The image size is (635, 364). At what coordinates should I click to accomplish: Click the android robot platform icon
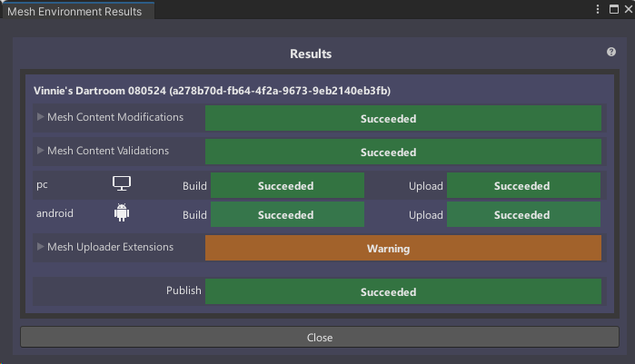(122, 212)
